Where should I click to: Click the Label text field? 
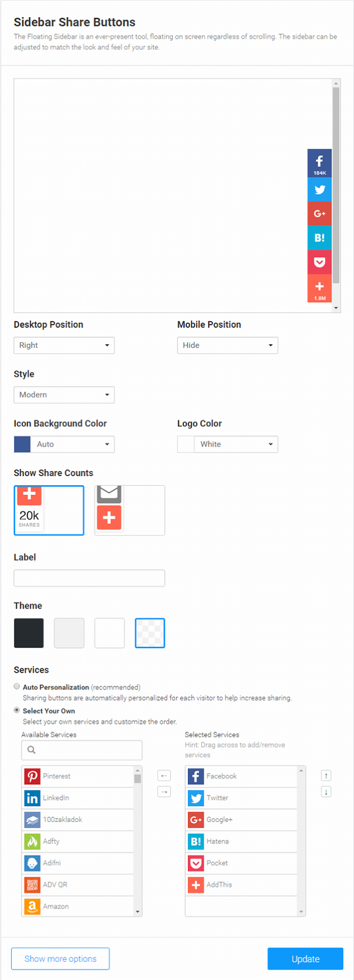coord(89,578)
